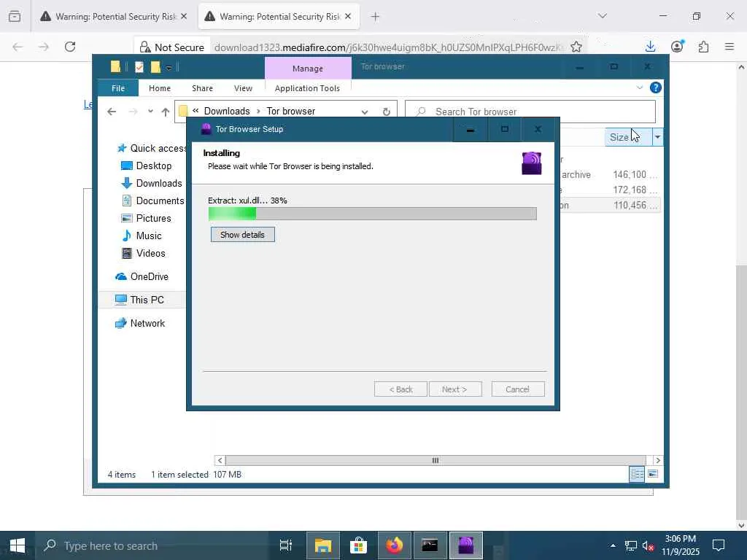The image size is (747, 560).
Task: Reload the Firefox page
Action: pyautogui.click(x=70, y=47)
